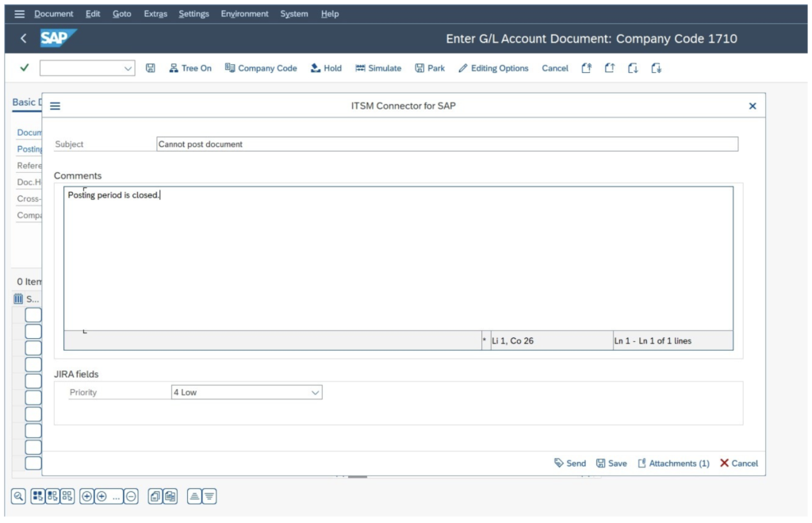Viewport: 812px width, 523px height.
Task: Switch to the Basic Data tab behind dialog
Action: (26, 102)
